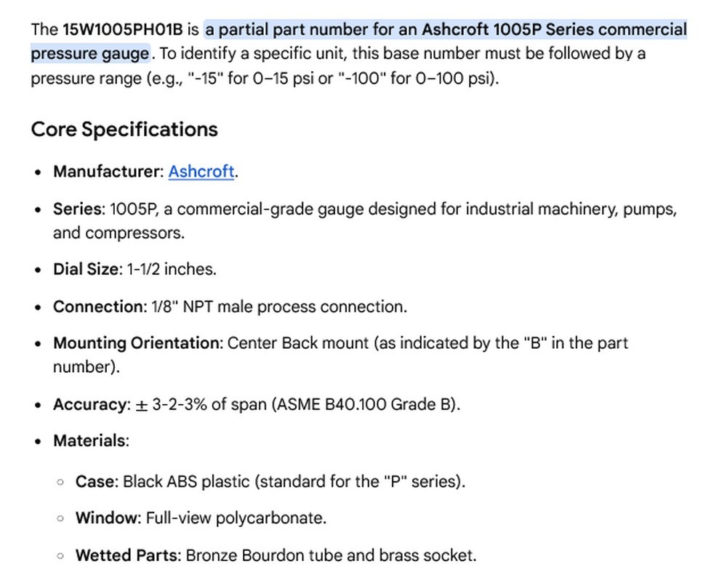Viewport: 727px width, 588px height.
Task: Click the text 1/8" NPT male process connection
Action: (x=279, y=307)
